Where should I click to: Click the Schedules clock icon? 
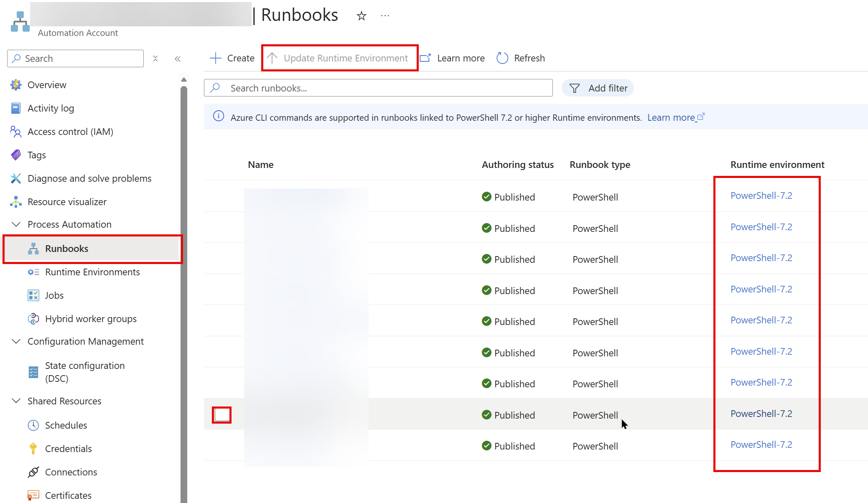(33, 425)
